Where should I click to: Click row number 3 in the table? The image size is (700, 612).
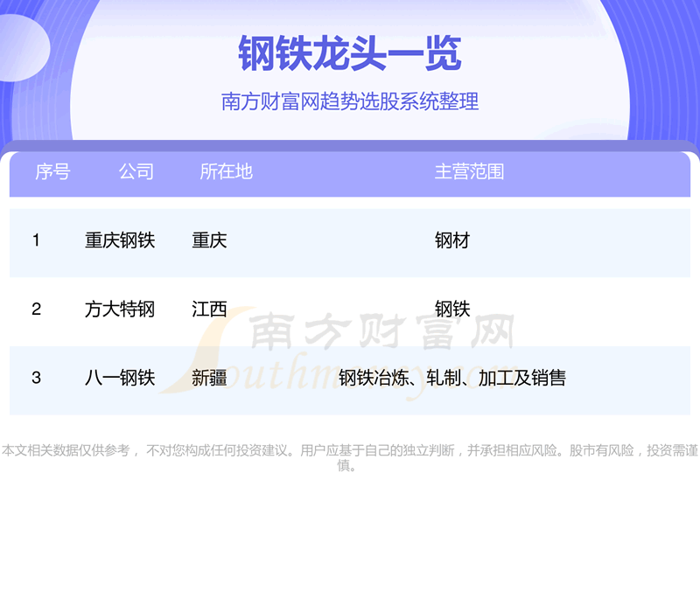point(36,378)
